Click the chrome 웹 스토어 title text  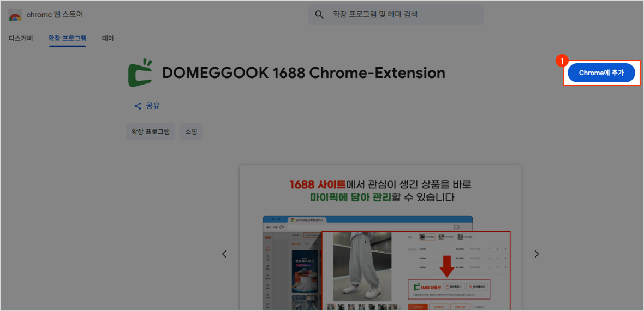pyautogui.click(x=55, y=15)
